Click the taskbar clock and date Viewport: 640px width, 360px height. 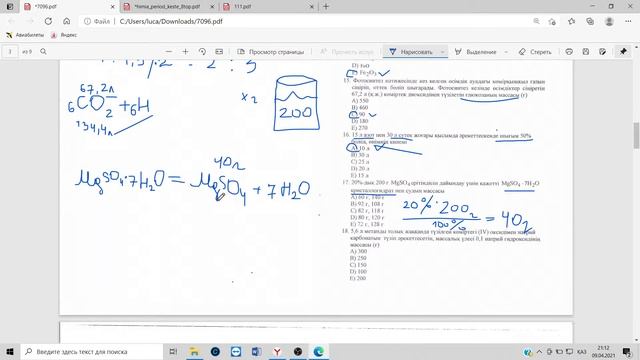coord(603,351)
